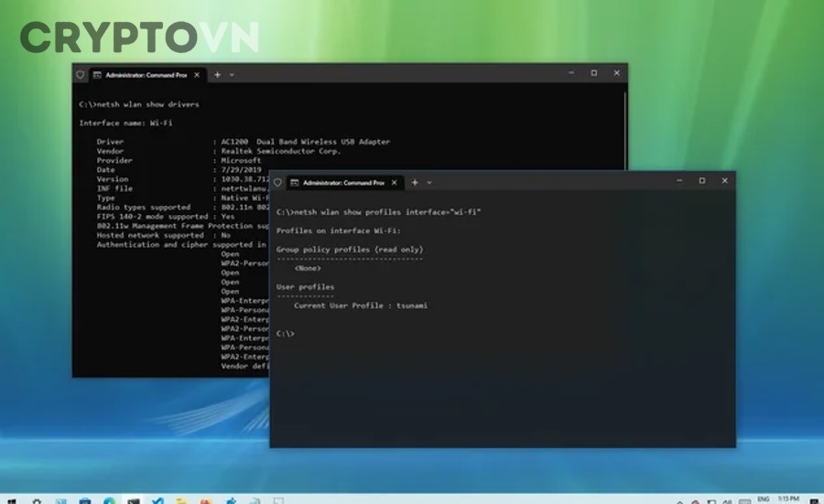
Task: Click the 'Microsoft' provider value
Action: (x=241, y=161)
